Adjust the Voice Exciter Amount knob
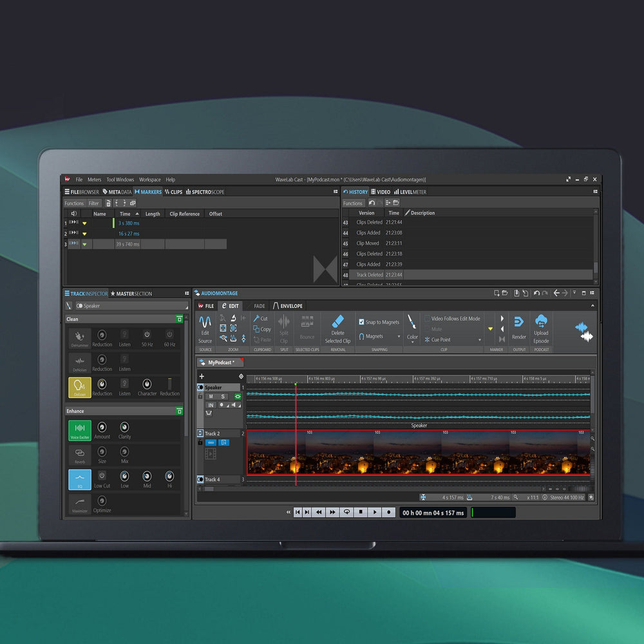Viewport: 644px width, 644px height. (x=102, y=427)
